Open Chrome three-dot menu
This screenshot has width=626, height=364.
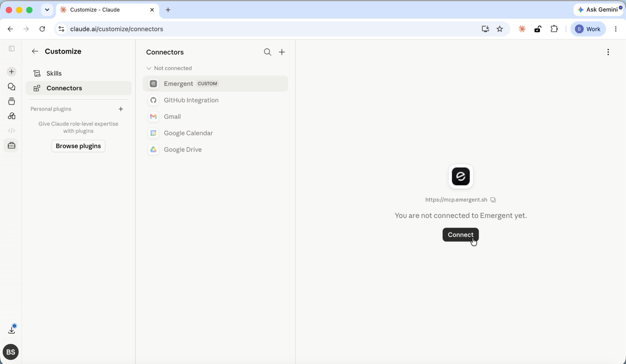(x=616, y=29)
